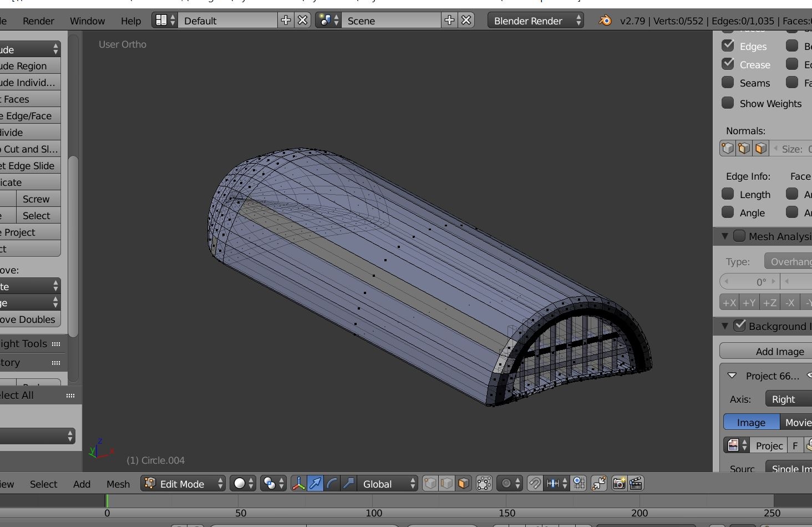Enable the Seams checkbox
This screenshot has height=527, width=812.
728,83
